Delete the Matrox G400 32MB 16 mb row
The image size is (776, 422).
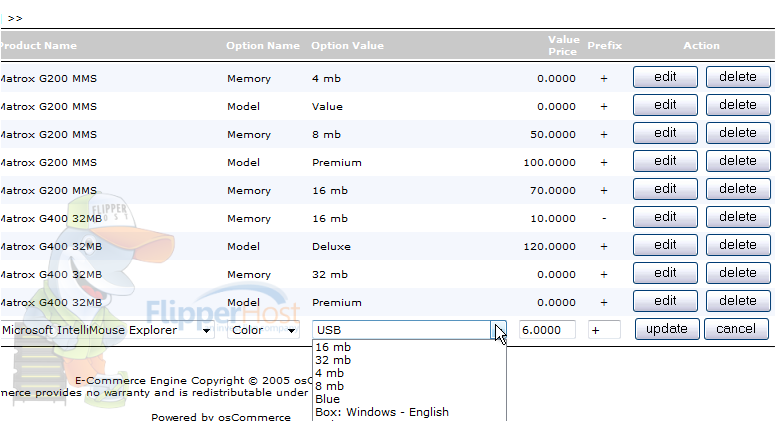[x=738, y=217]
